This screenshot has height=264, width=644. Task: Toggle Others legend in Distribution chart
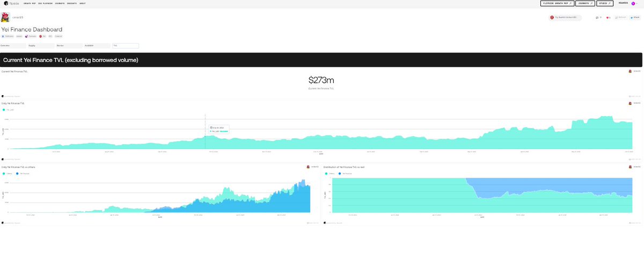[330, 174]
